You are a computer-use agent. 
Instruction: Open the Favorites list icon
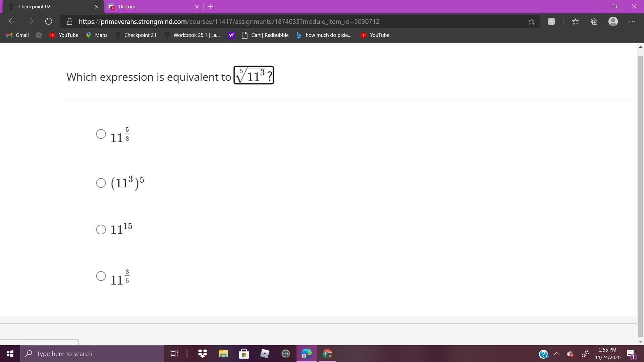point(576,21)
